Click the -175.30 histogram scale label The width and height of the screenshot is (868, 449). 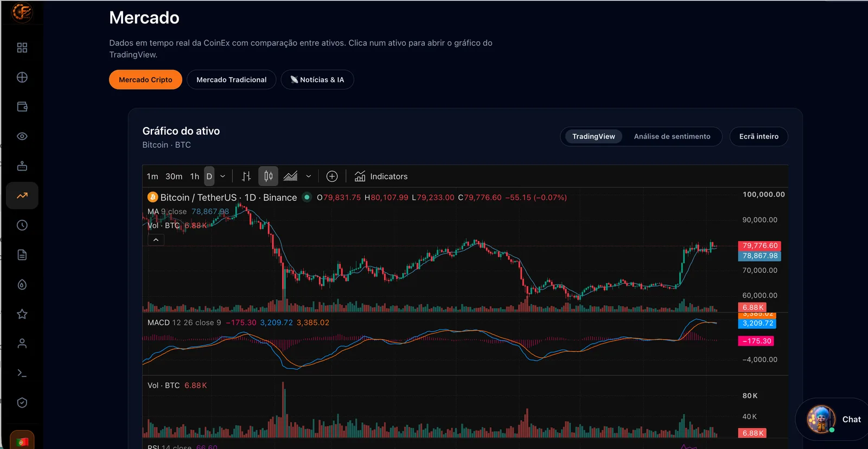click(x=756, y=341)
